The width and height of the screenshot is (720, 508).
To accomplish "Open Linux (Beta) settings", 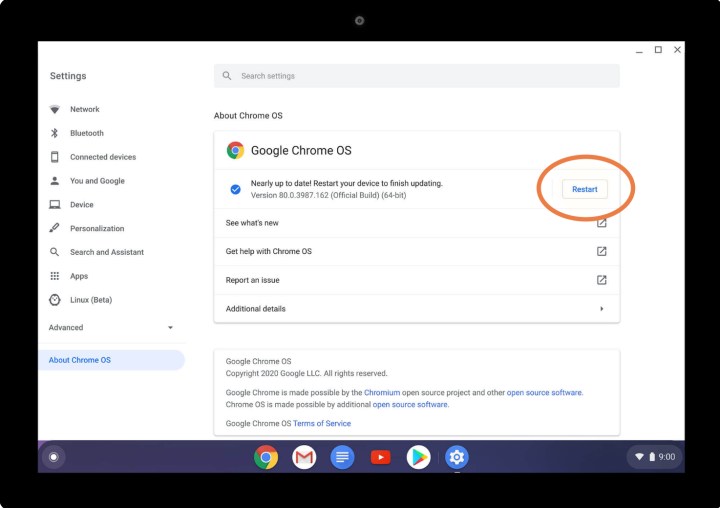I will point(91,300).
